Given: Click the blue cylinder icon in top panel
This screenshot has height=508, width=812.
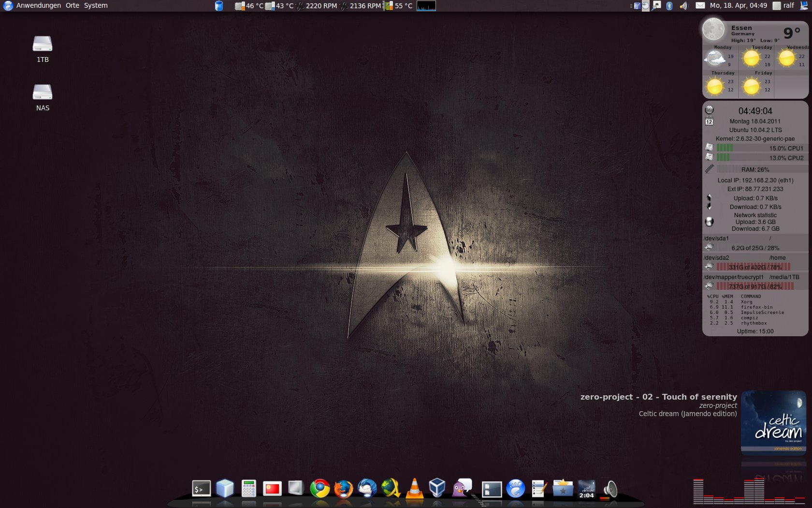Looking at the screenshot, I should (219, 6).
